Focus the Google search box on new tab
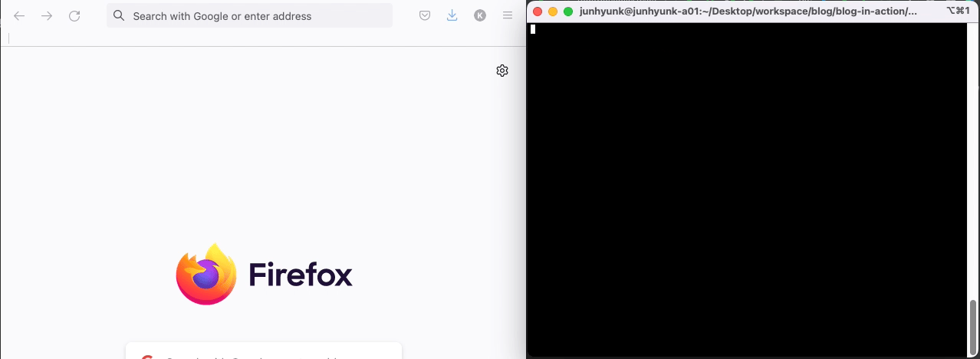 click(x=264, y=351)
